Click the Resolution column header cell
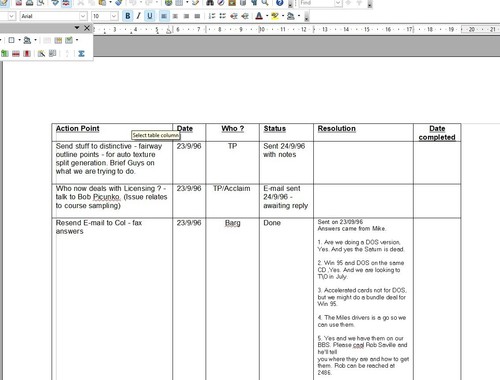500x380 pixels. [x=363, y=132]
